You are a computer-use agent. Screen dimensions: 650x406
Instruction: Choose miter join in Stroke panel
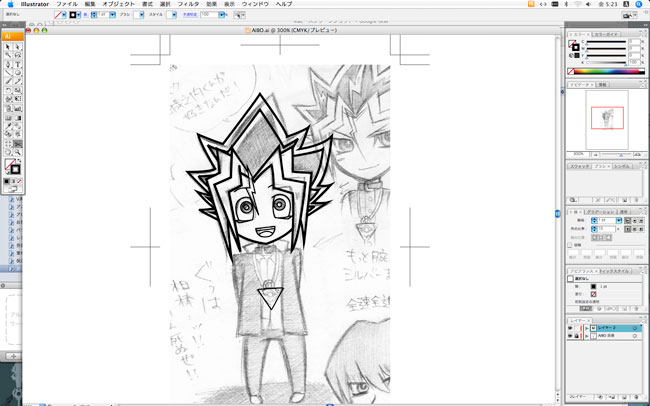pos(628,229)
